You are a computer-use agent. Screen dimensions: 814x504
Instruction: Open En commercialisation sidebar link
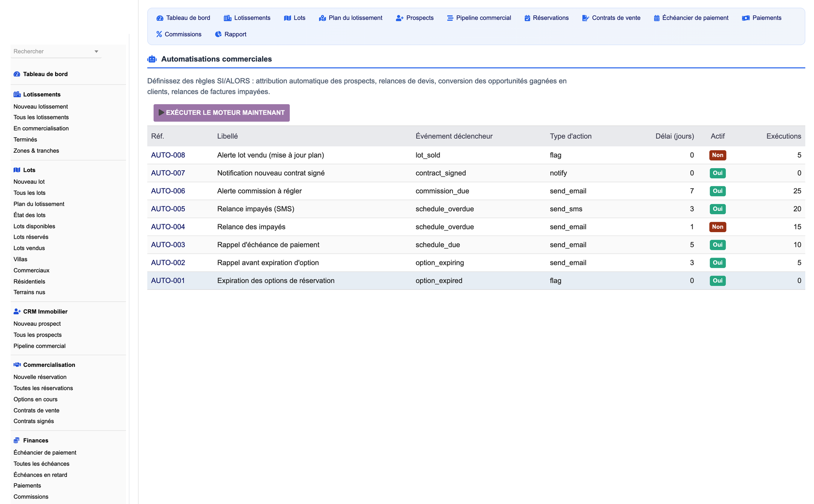coord(41,128)
